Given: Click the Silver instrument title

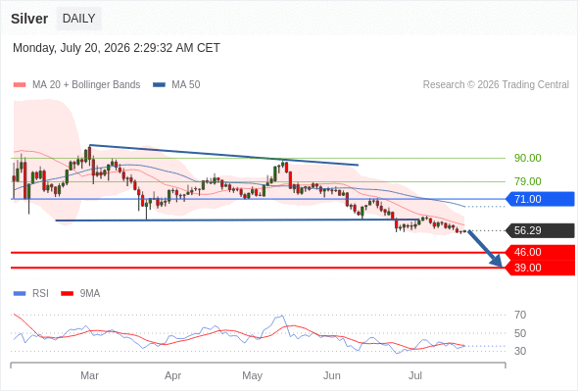Looking at the screenshot, I should coord(29,19).
